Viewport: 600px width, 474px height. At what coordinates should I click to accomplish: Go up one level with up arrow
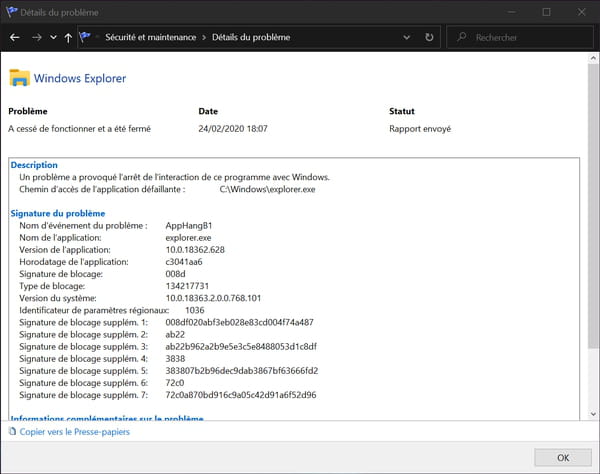68,37
